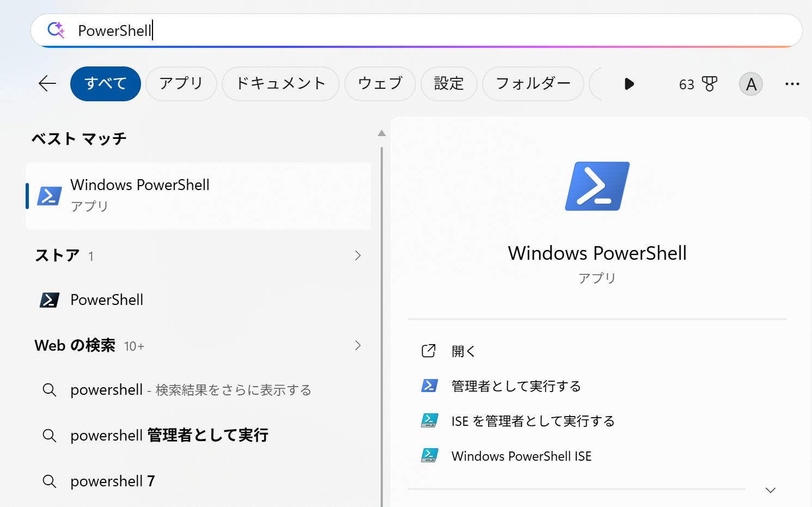Click the large Windows PowerShell logo in details pane

point(597,186)
